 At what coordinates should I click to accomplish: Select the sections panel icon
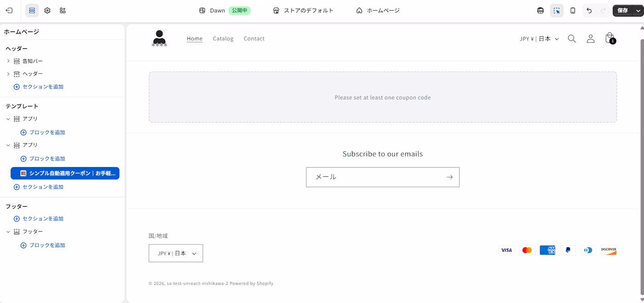(32, 10)
